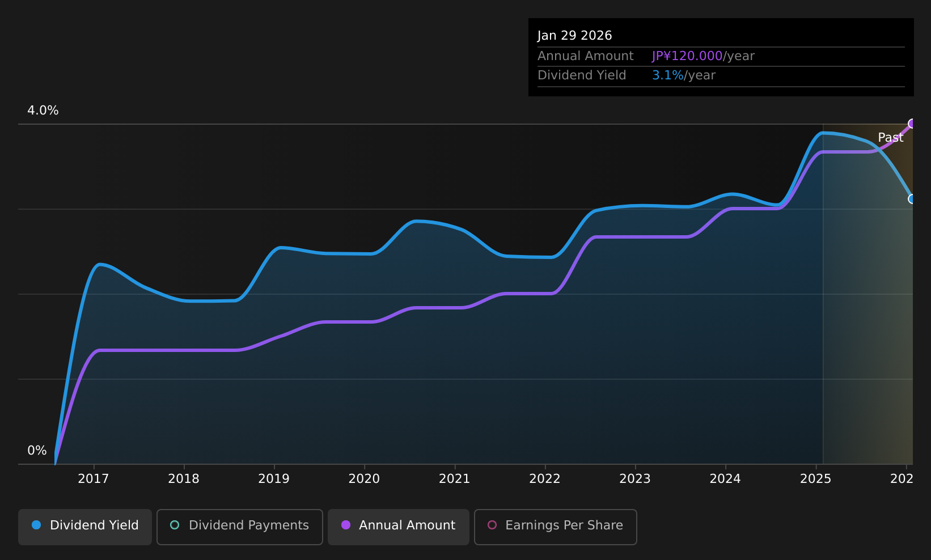Click the 2022 x-axis label
Viewport: 931px width, 560px height.
pyautogui.click(x=545, y=479)
